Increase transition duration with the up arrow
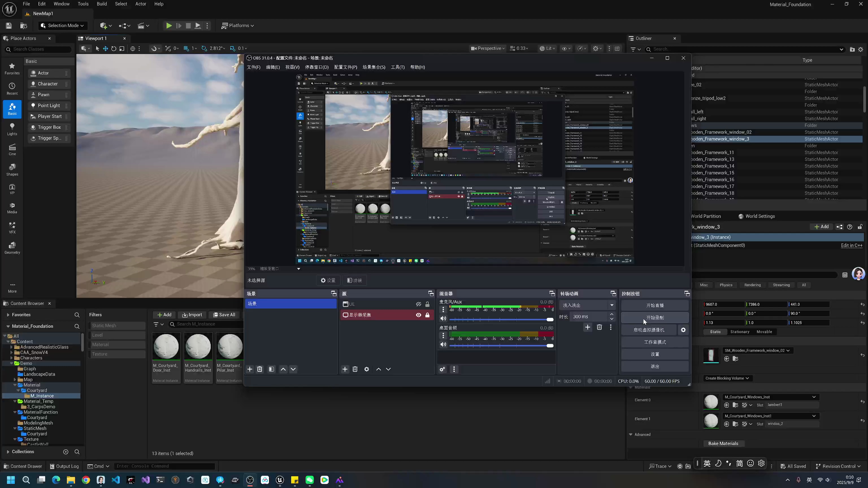 [x=611, y=314]
